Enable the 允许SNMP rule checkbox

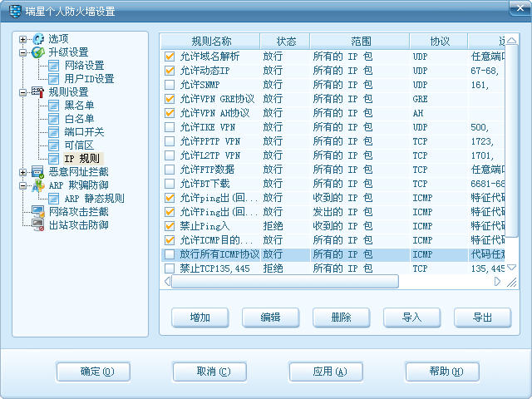(170, 85)
